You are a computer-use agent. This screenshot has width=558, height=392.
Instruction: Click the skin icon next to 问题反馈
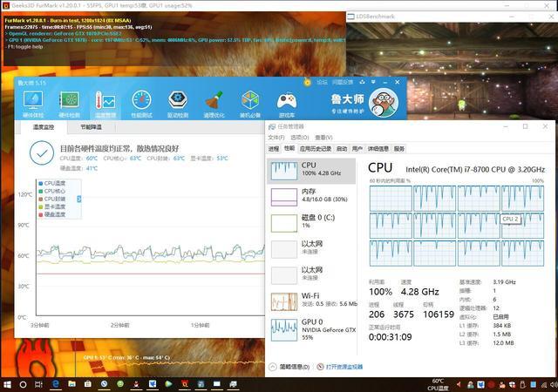coord(363,82)
